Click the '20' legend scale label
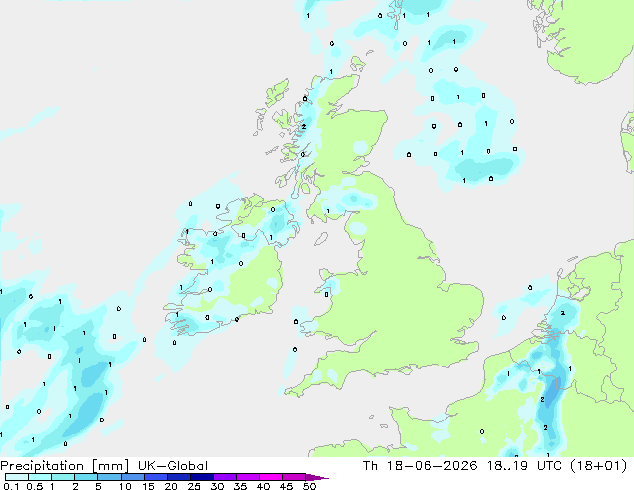This screenshot has height=490, width=634. pos(171,486)
